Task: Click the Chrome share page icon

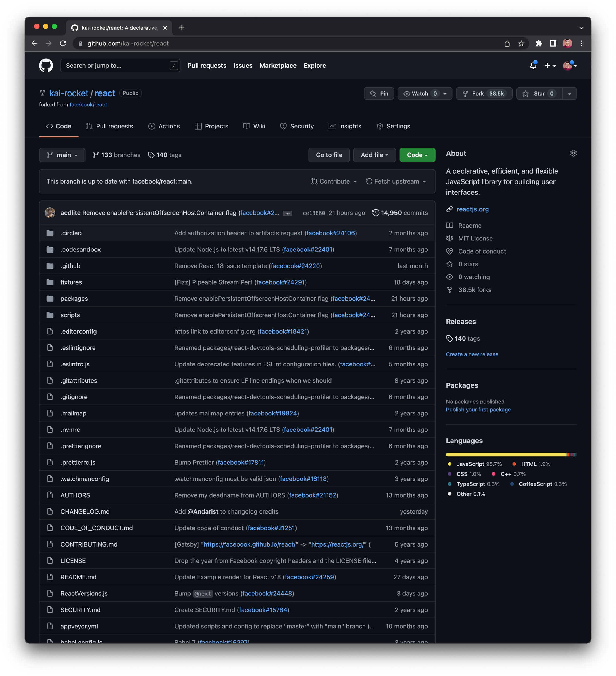Action: tap(507, 44)
